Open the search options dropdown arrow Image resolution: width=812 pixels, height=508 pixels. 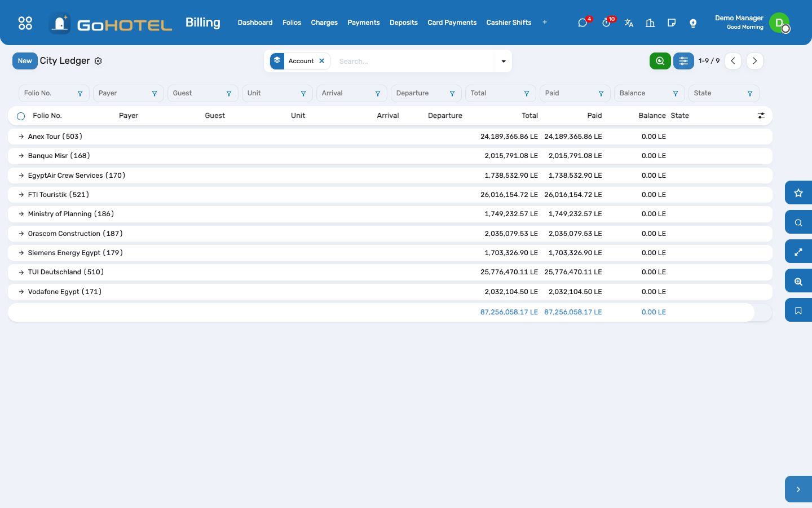[x=504, y=61]
